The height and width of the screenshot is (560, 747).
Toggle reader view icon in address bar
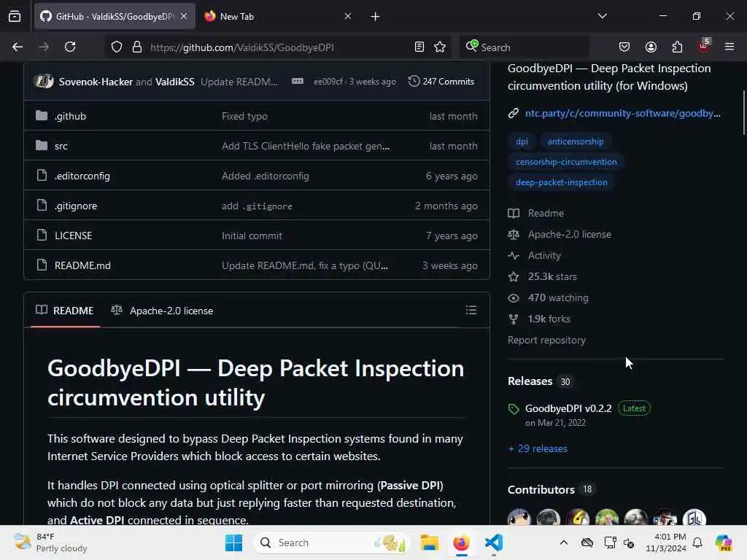coord(419,47)
